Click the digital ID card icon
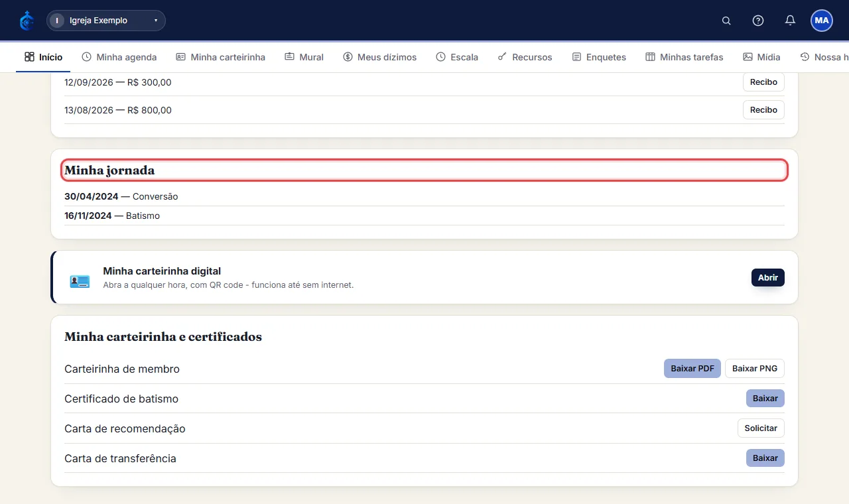 [80, 281]
